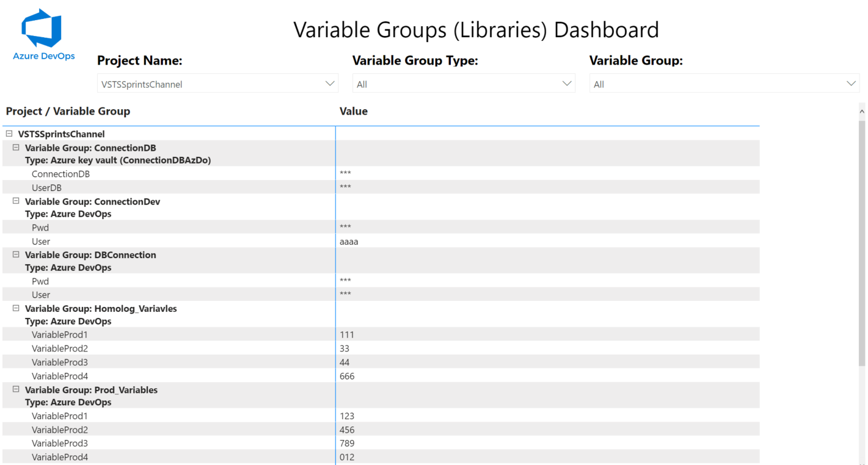Click the value aaaa for User
Screen dimensions: 868x465
tap(349, 242)
